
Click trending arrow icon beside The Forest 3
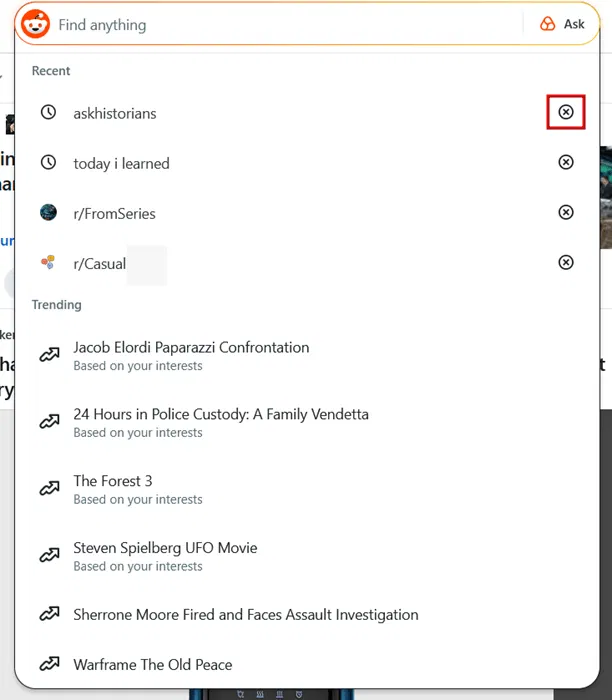click(x=48, y=489)
